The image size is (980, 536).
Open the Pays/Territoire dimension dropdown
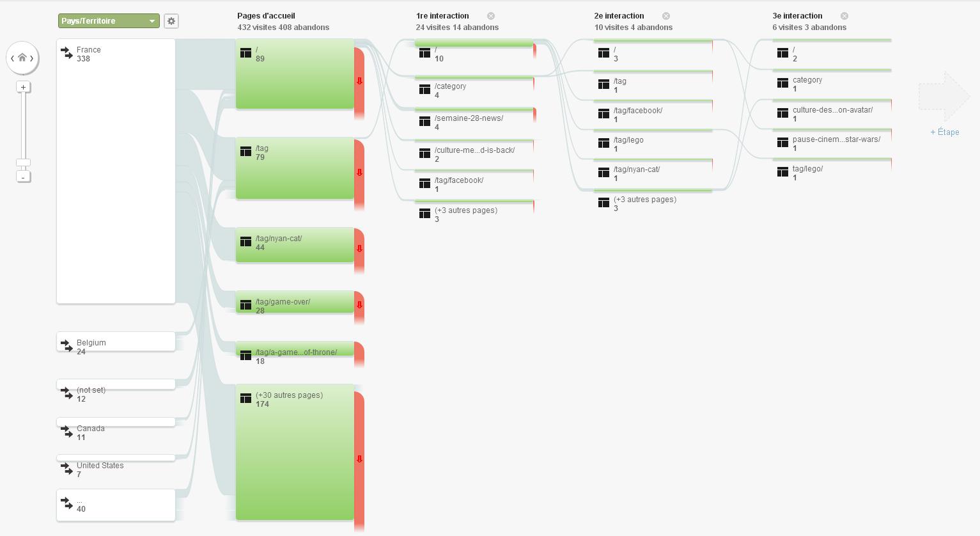(109, 21)
